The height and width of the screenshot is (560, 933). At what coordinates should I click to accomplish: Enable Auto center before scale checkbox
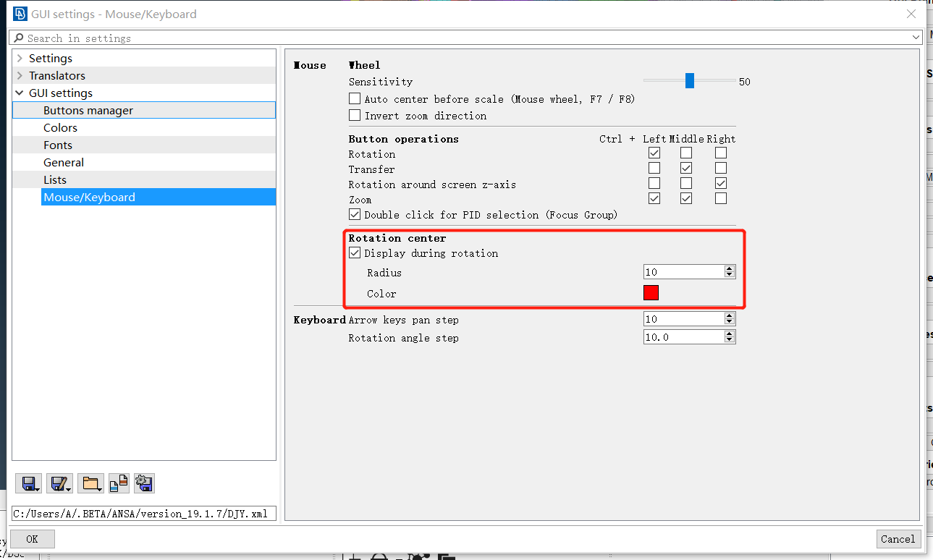point(355,98)
